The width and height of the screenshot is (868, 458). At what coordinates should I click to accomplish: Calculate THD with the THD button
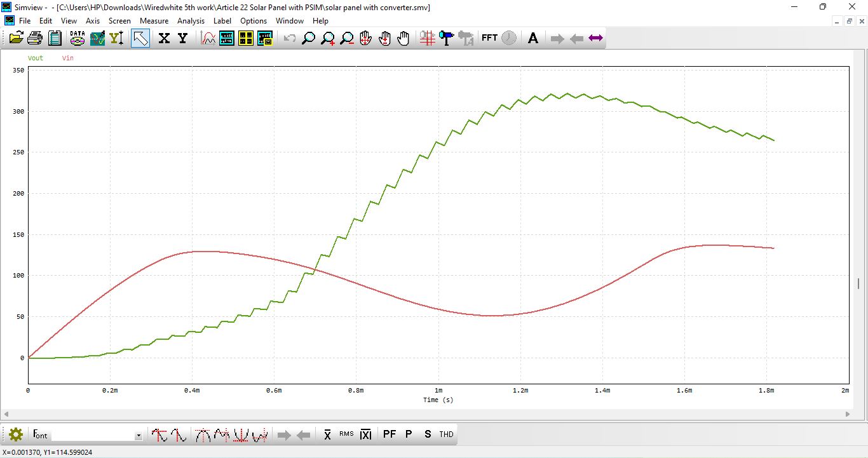pyautogui.click(x=447, y=434)
